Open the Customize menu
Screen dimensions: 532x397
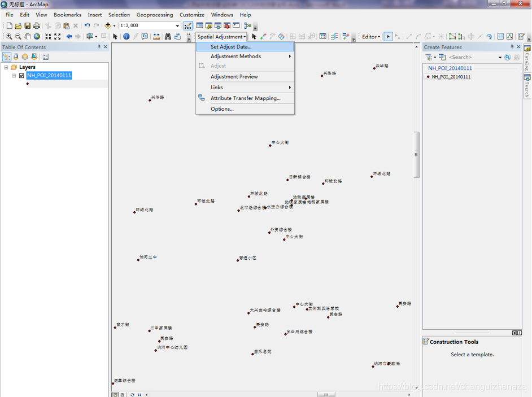192,15
